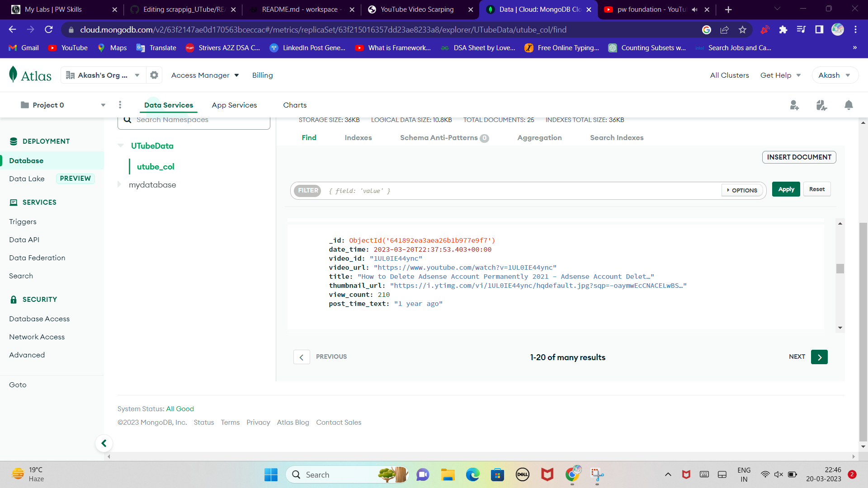Open the Atlas Blog link
The image size is (868, 488).
293,422
